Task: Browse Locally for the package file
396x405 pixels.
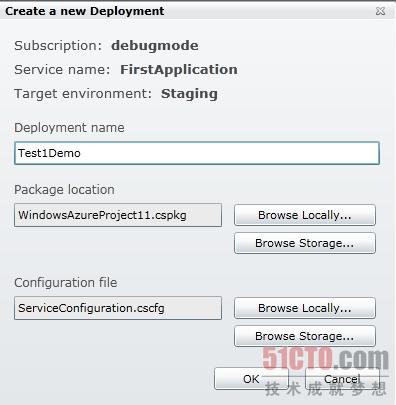Action: (x=305, y=215)
